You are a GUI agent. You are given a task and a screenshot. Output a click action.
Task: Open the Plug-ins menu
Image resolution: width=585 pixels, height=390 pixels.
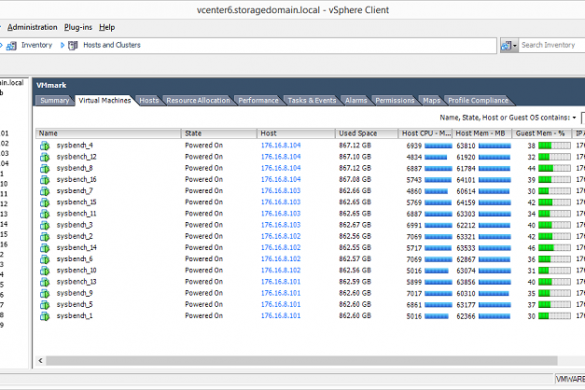pyautogui.click(x=78, y=27)
